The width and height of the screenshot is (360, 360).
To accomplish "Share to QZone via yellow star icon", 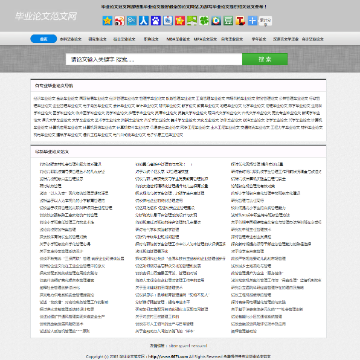I will coord(107,21).
